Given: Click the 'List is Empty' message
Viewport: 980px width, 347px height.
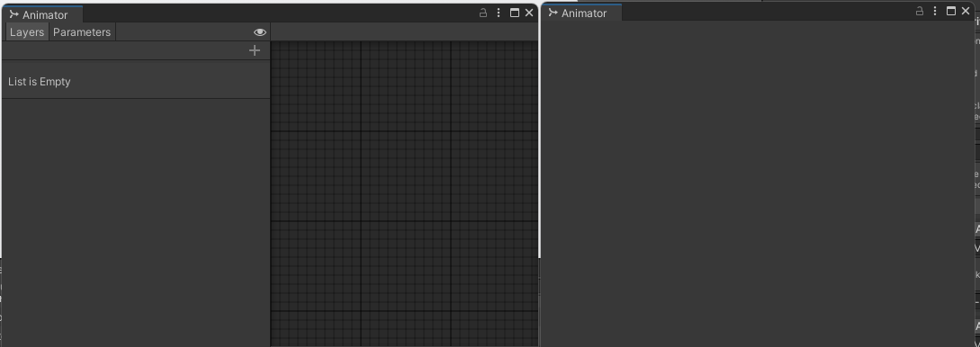Looking at the screenshot, I should coord(40,82).
